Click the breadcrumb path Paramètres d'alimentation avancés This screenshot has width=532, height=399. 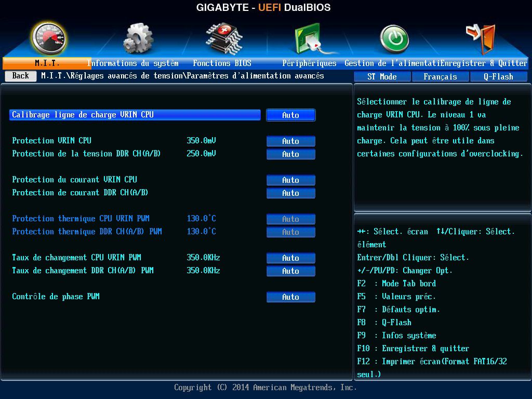[255, 76]
